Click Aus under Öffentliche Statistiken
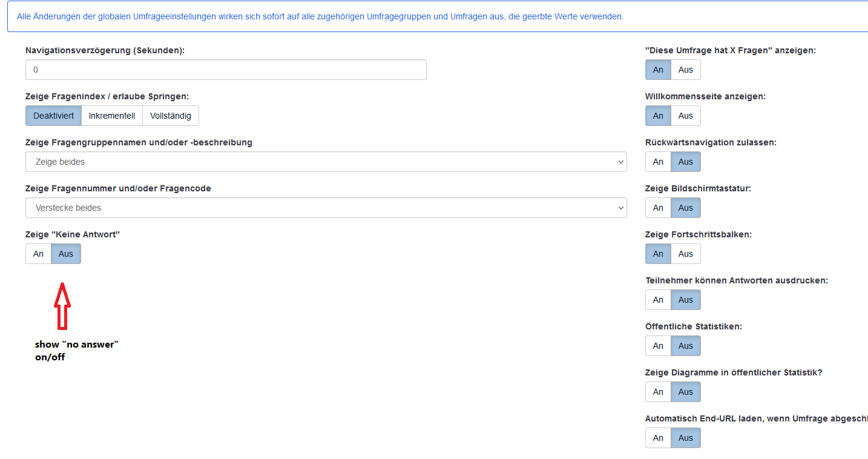The height and width of the screenshot is (459, 868). tap(685, 346)
